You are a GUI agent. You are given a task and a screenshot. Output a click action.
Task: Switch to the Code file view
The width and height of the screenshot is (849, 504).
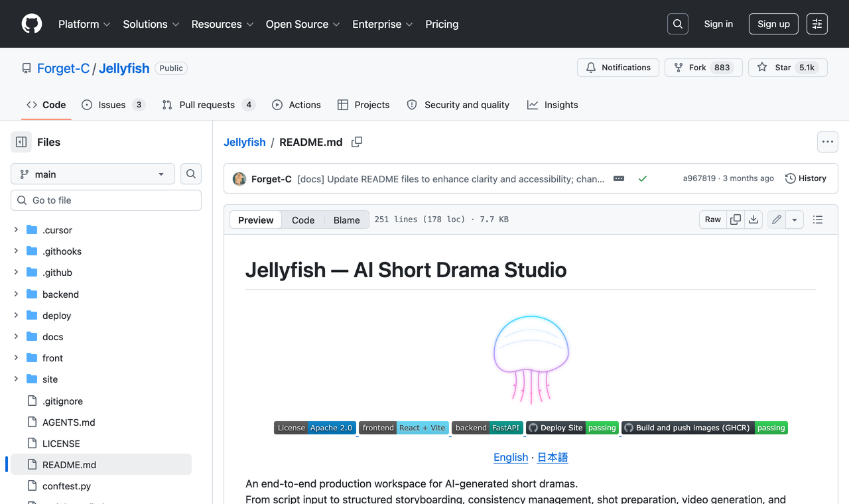click(x=303, y=220)
